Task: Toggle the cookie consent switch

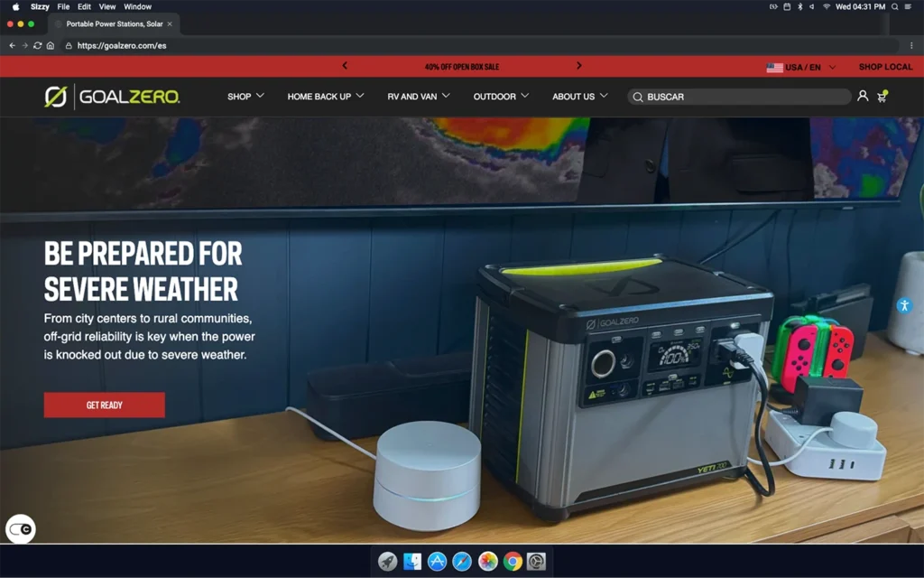Action: pyautogui.click(x=21, y=529)
